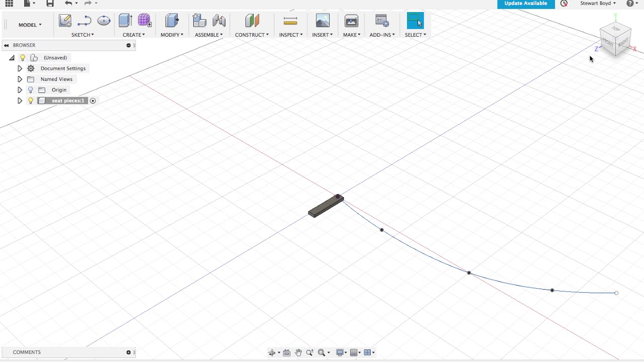The image size is (644, 362).
Task: Open the ASSEMBLE menu
Action: pos(209,35)
